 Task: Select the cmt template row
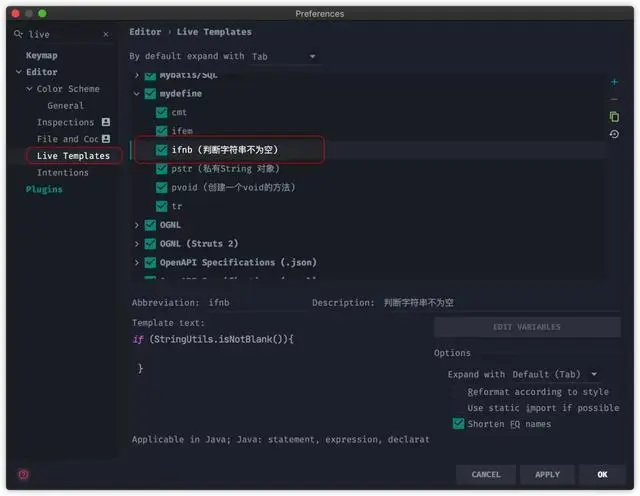pyautogui.click(x=367, y=112)
